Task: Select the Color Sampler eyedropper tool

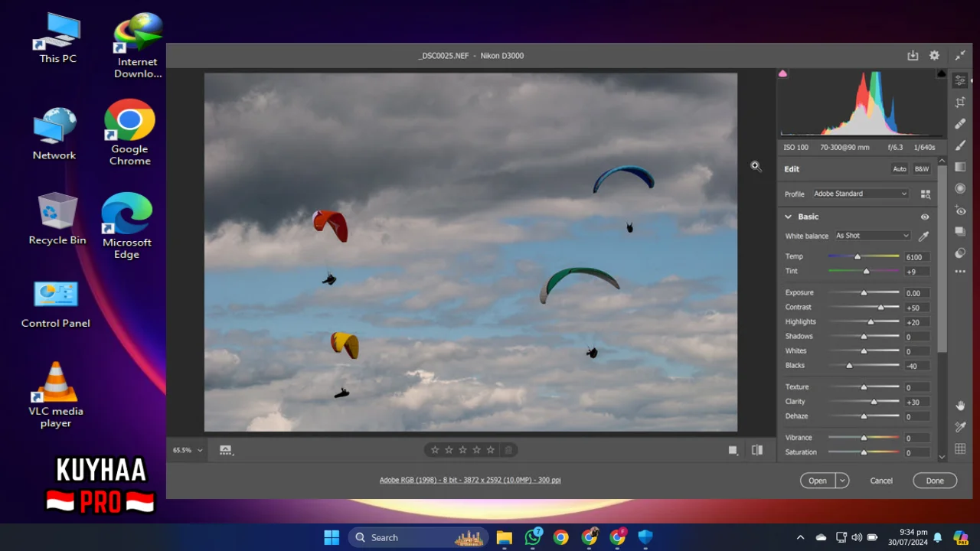Action: [x=960, y=427]
